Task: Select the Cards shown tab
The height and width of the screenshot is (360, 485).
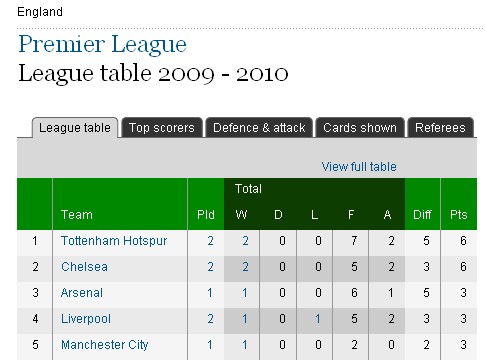Action: (x=360, y=128)
